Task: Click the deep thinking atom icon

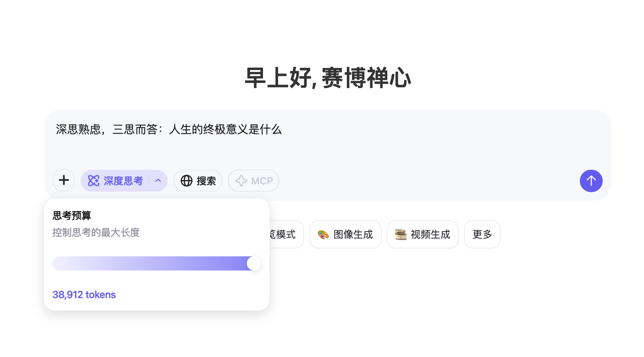Action: coord(94,181)
